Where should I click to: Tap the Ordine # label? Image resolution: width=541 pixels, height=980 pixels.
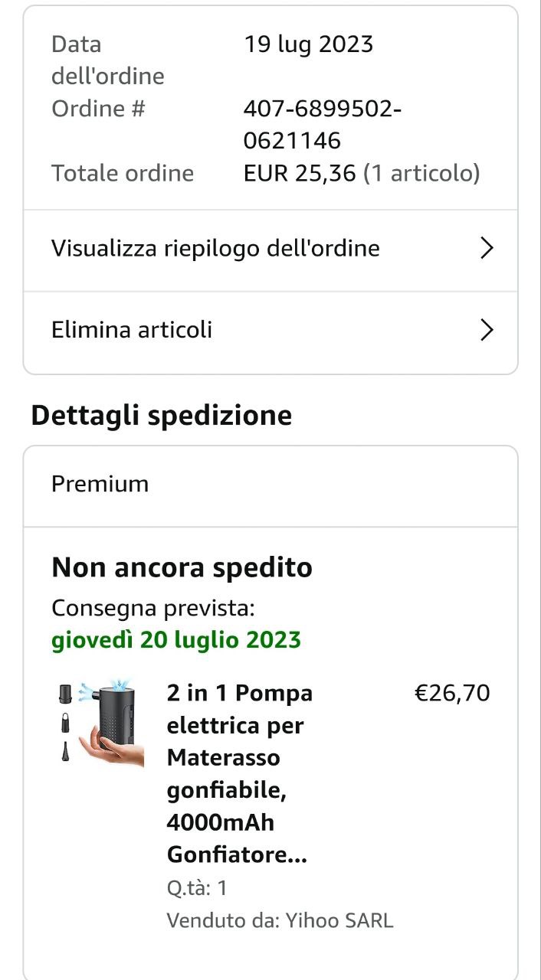coord(98,109)
